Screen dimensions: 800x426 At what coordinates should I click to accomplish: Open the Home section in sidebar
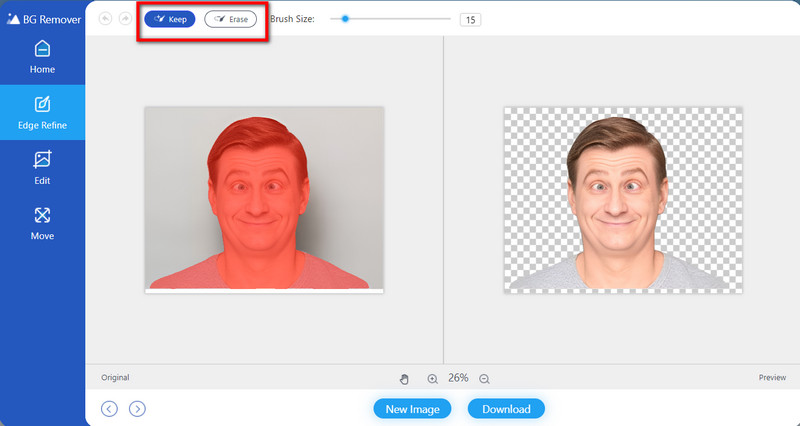(42, 56)
